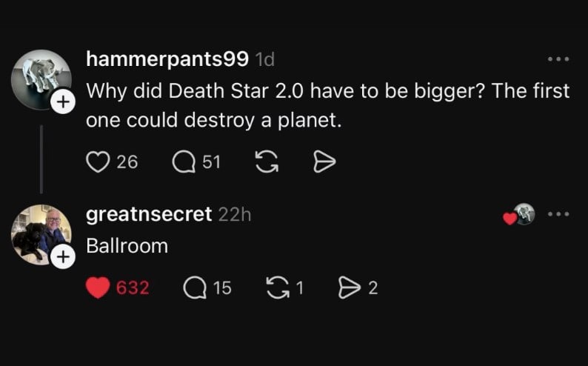Unlike greatnsecret's Ballroom reply
The width and height of the screenshot is (588, 366).
pos(98,287)
